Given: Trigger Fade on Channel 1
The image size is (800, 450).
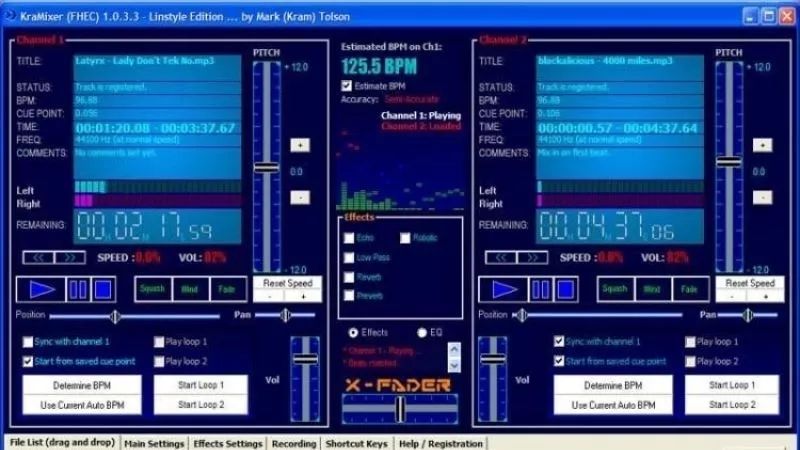Looking at the screenshot, I should click(227, 289).
